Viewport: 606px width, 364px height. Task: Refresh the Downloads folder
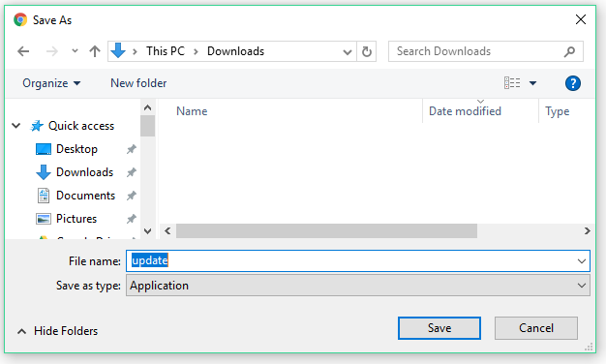pyautogui.click(x=366, y=51)
